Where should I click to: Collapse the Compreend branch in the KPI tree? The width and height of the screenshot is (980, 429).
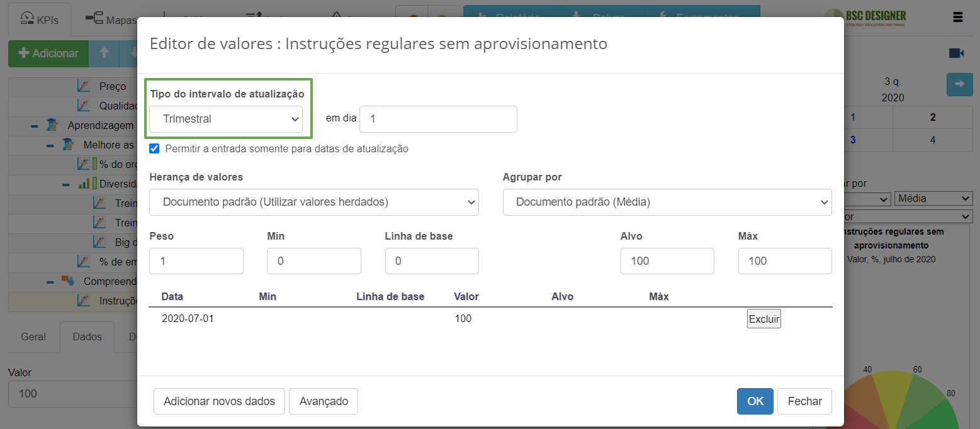(52, 281)
